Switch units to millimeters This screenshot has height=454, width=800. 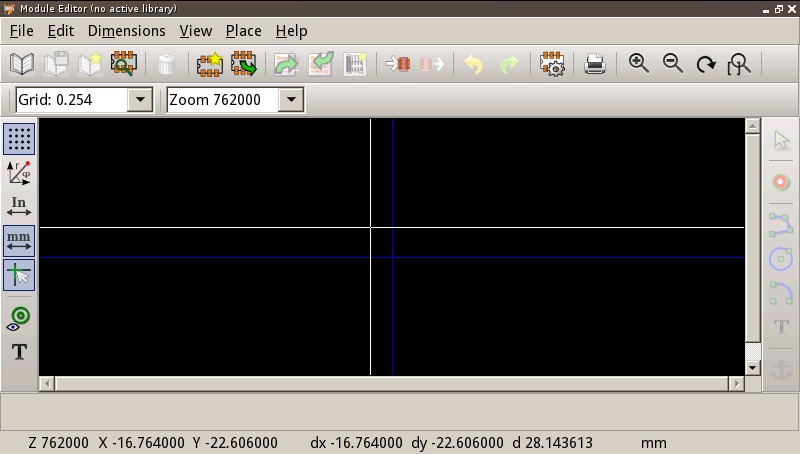[19, 241]
